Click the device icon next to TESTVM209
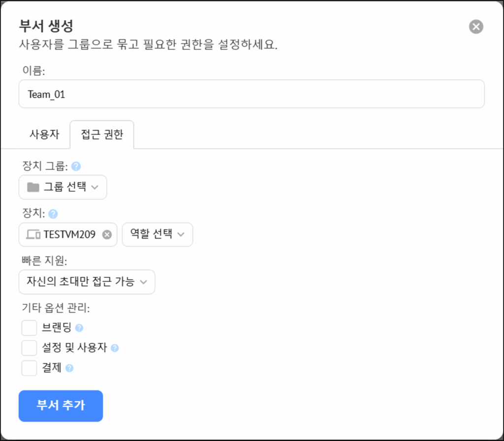 tap(33, 235)
